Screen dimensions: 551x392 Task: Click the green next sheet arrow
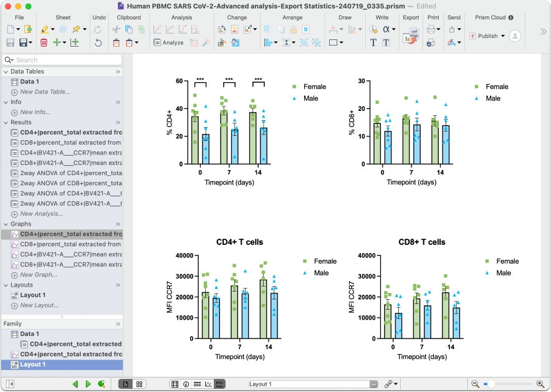[x=89, y=384]
